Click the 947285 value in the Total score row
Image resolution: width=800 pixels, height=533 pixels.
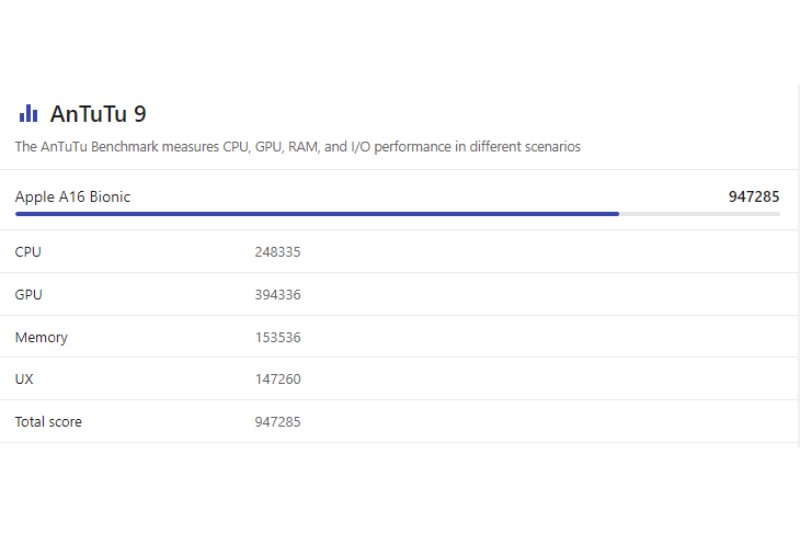point(277,422)
